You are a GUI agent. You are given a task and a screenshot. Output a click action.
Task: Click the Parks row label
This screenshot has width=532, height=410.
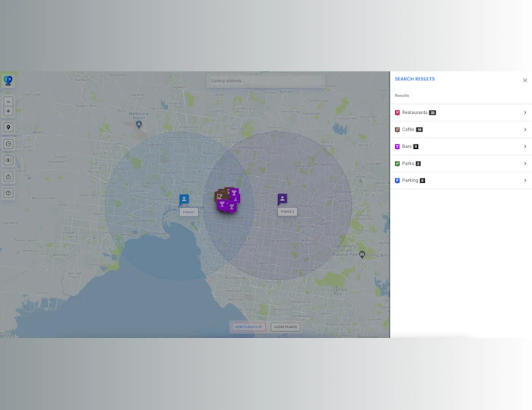coord(408,163)
